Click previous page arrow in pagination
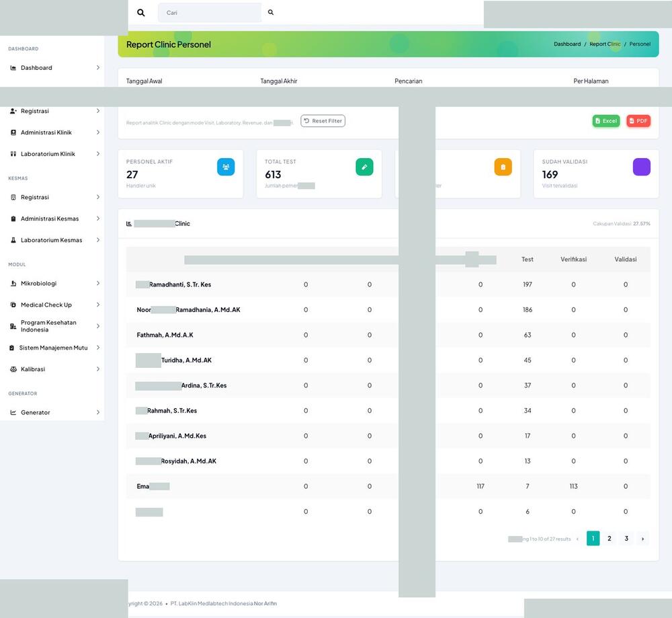The height and width of the screenshot is (618, 672). 577,539
